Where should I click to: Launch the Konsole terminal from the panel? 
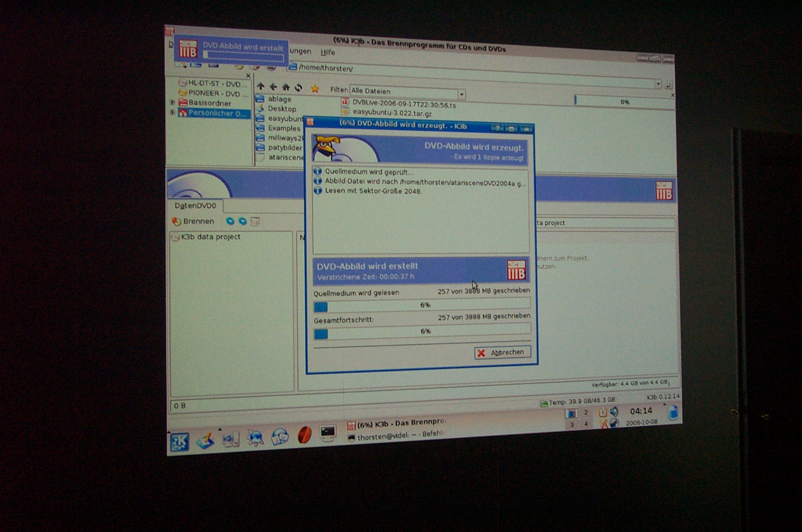(x=328, y=432)
